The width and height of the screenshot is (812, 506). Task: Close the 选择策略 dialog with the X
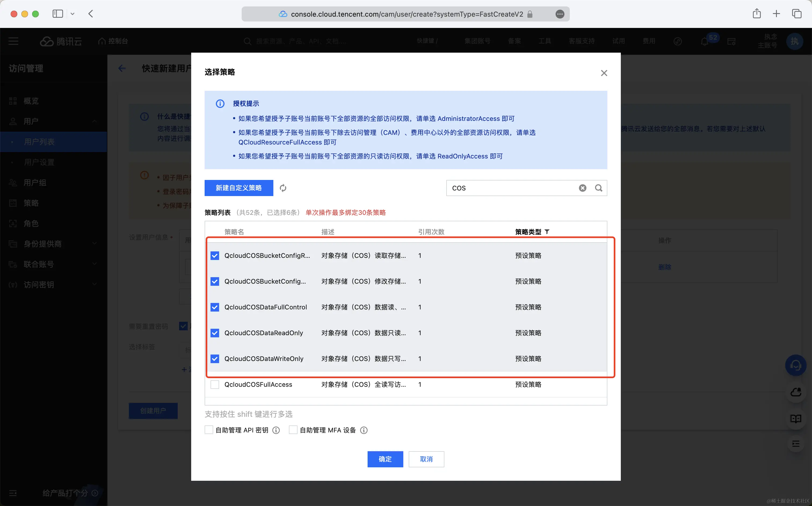pyautogui.click(x=604, y=73)
